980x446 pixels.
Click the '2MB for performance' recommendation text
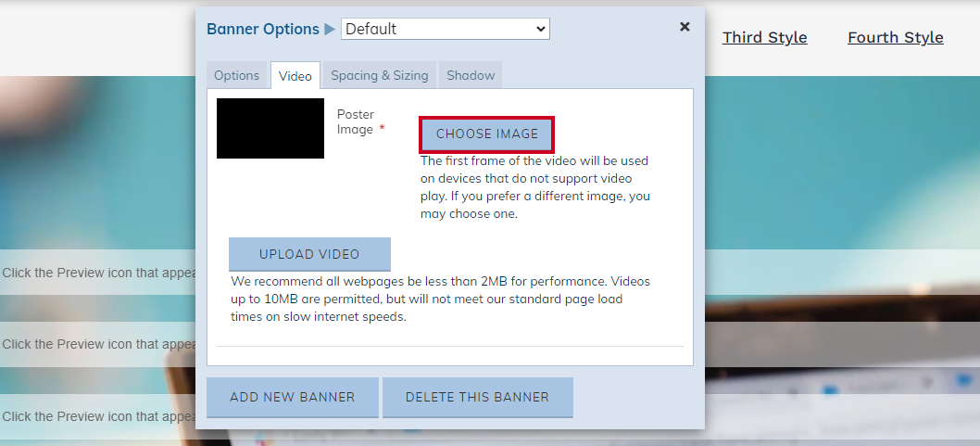pyautogui.click(x=440, y=299)
